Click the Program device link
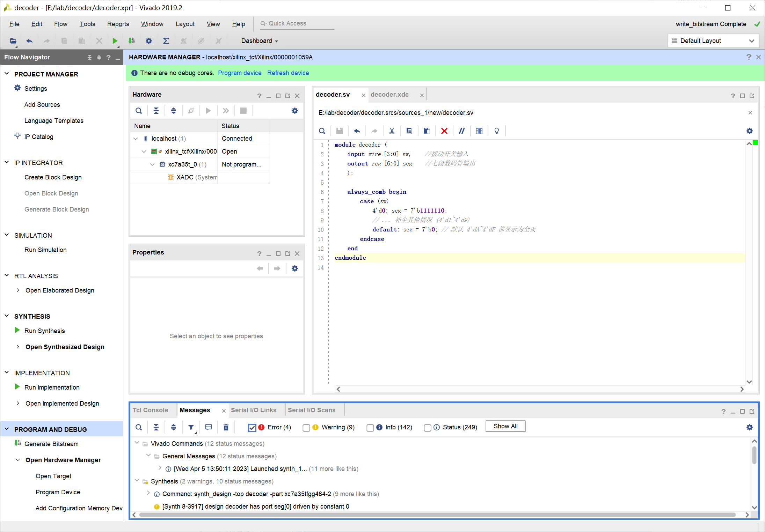Viewport: 765px width, 532px height. 240,73
